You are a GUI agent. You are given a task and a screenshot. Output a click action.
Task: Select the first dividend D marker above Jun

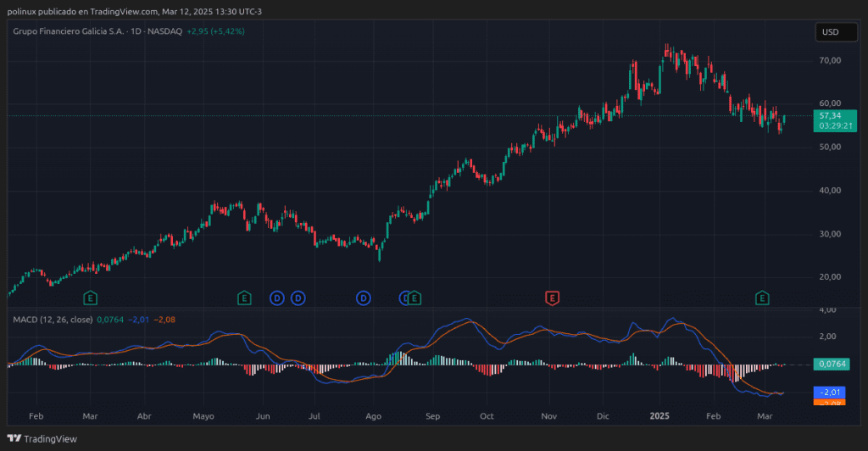(x=277, y=298)
